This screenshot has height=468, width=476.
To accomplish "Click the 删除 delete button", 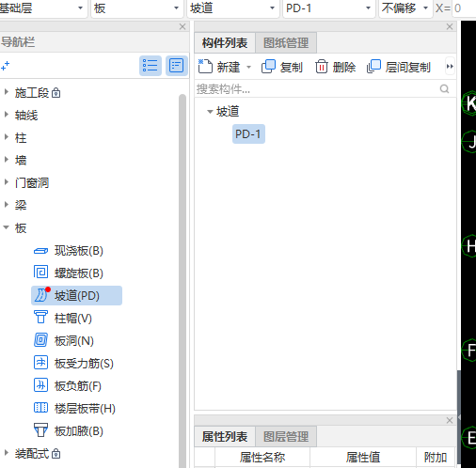I will point(335,67).
